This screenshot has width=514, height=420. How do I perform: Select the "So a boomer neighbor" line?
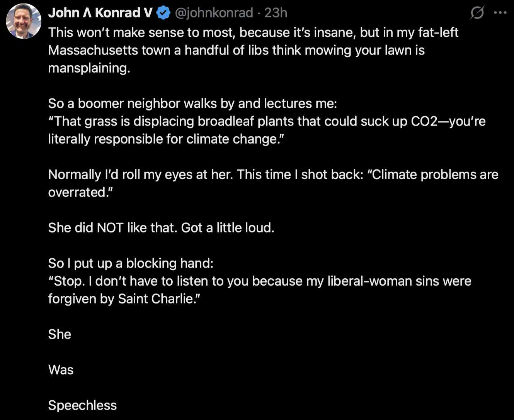tap(192, 103)
